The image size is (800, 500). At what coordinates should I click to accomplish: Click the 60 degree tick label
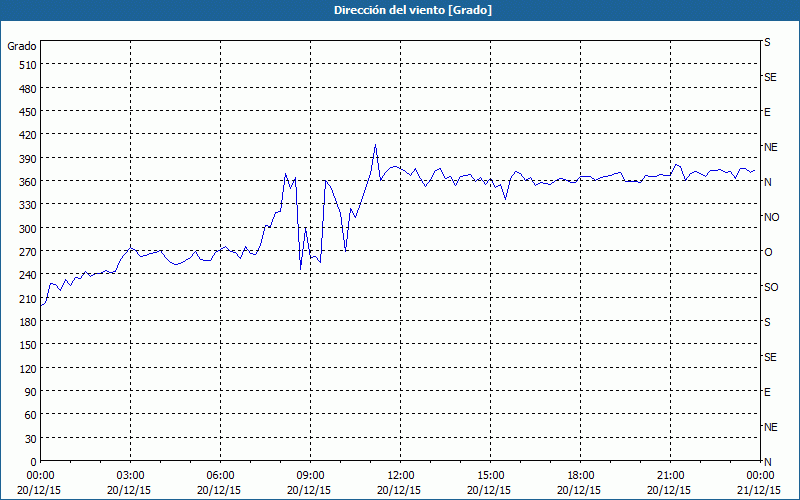(31, 415)
